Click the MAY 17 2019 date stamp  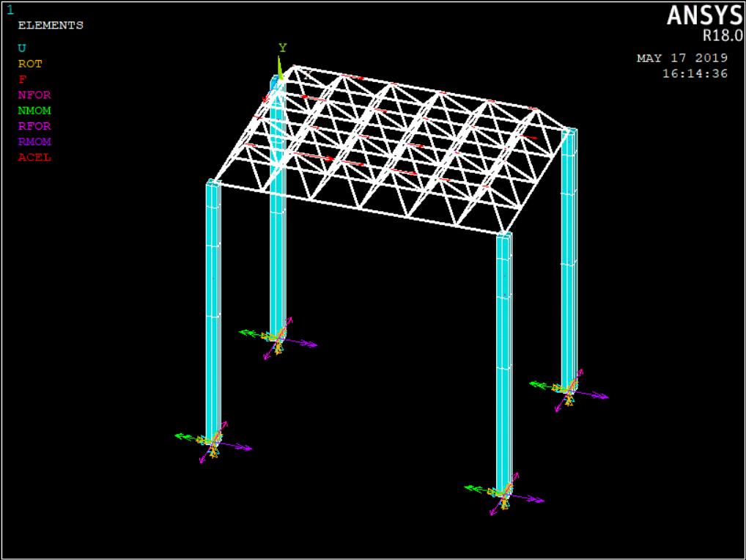click(x=682, y=58)
